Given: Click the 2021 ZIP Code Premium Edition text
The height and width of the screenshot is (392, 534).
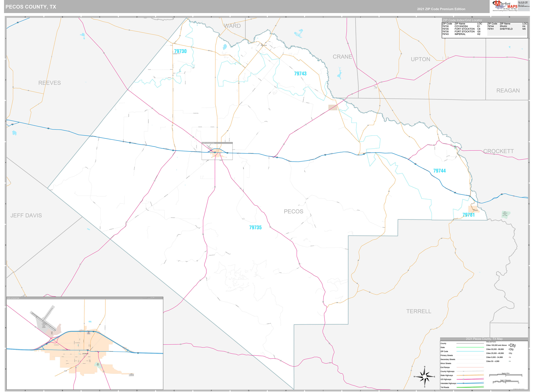Looking at the screenshot, I should 441,9.
